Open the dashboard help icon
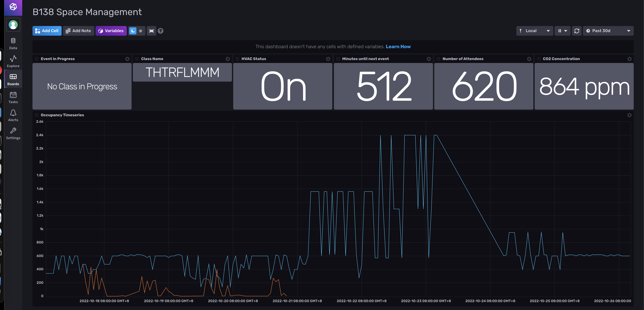 (161, 31)
